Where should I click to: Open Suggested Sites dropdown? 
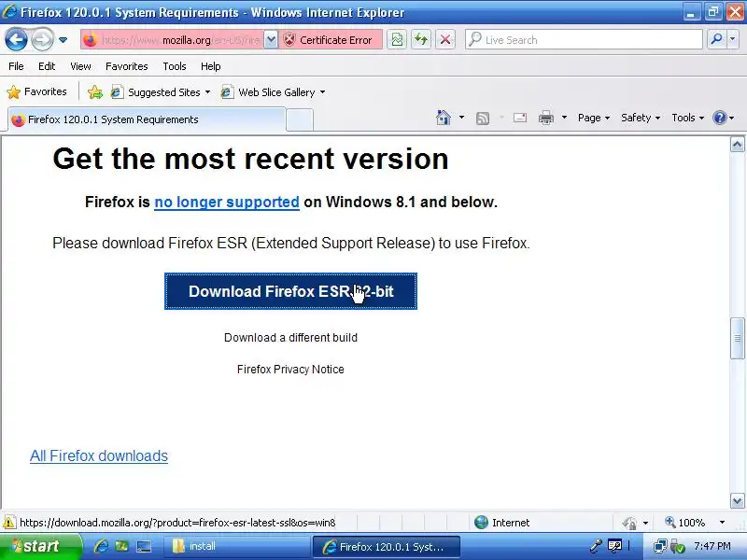click(x=161, y=92)
